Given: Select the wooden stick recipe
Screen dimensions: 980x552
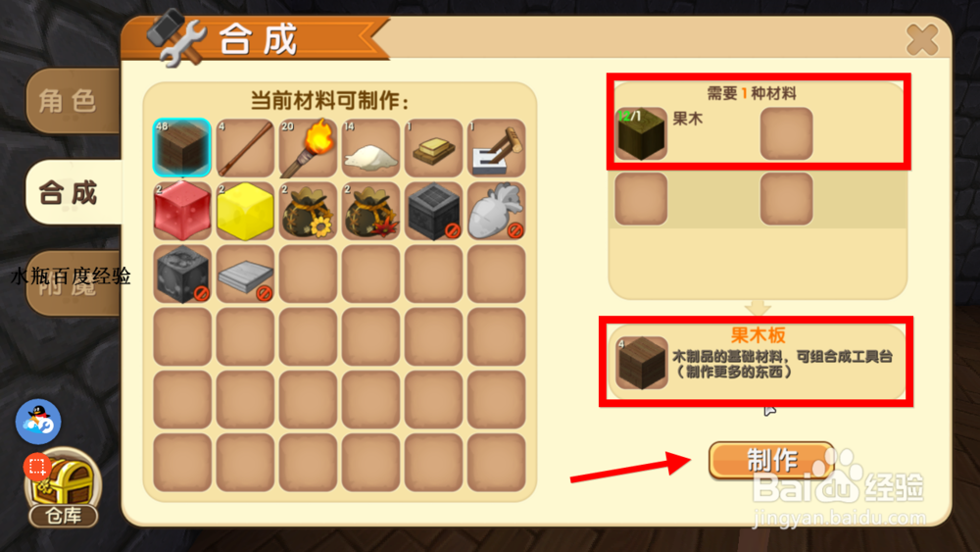Looking at the screenshot, I should [x=245, y=147].
